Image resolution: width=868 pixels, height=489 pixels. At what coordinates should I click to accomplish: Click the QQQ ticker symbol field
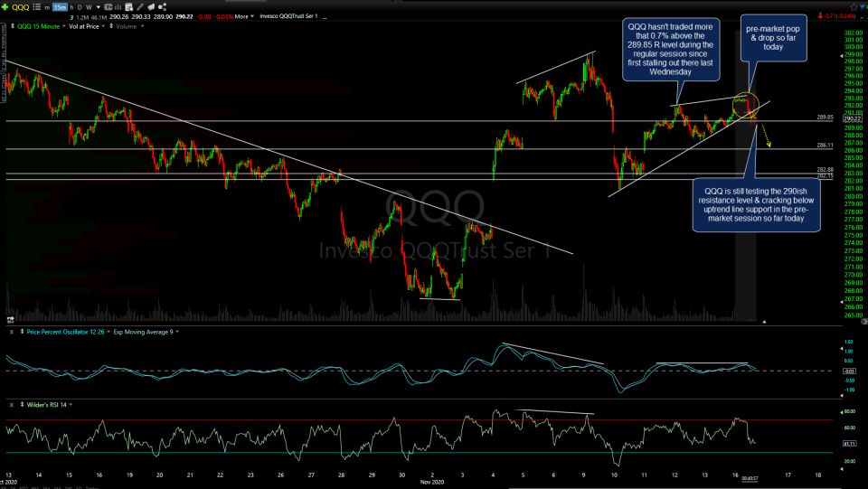pyautogui.click(x=19, y=5)
